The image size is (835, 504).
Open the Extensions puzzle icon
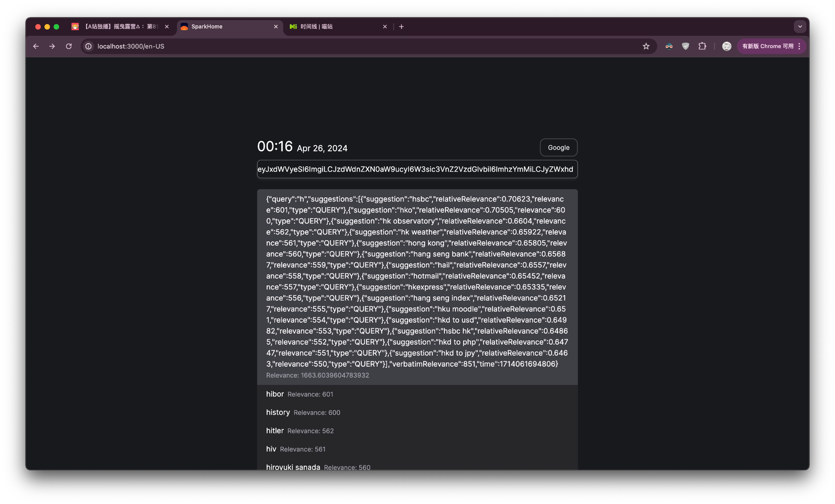click(702, 46)
